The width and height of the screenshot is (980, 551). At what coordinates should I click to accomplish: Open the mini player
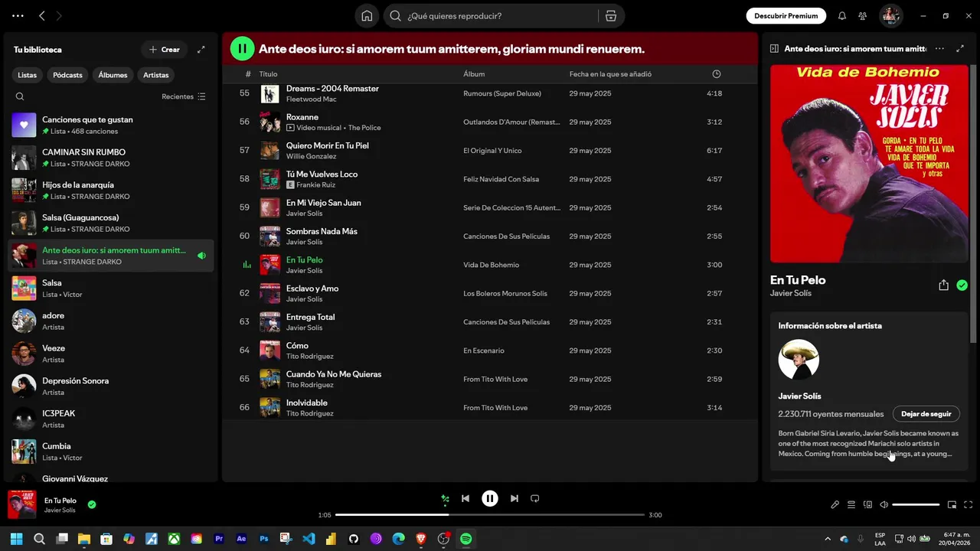click(x=952, y=505)
